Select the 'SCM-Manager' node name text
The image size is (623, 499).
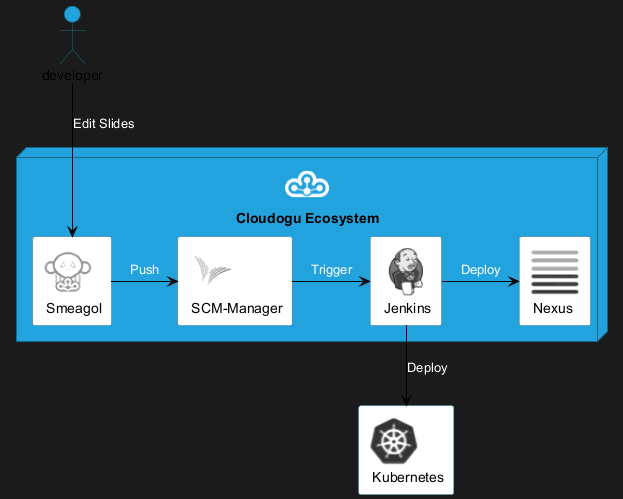point(236,308)
